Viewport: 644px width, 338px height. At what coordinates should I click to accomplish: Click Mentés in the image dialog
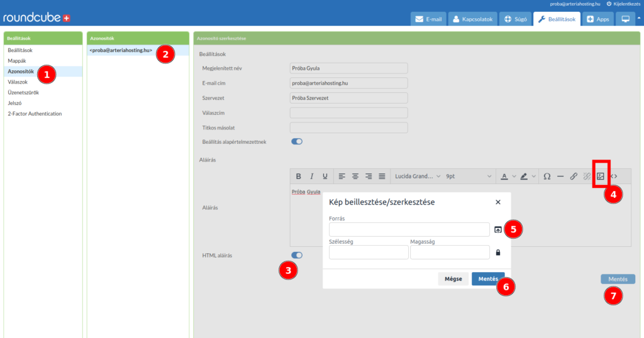[488, 279]
